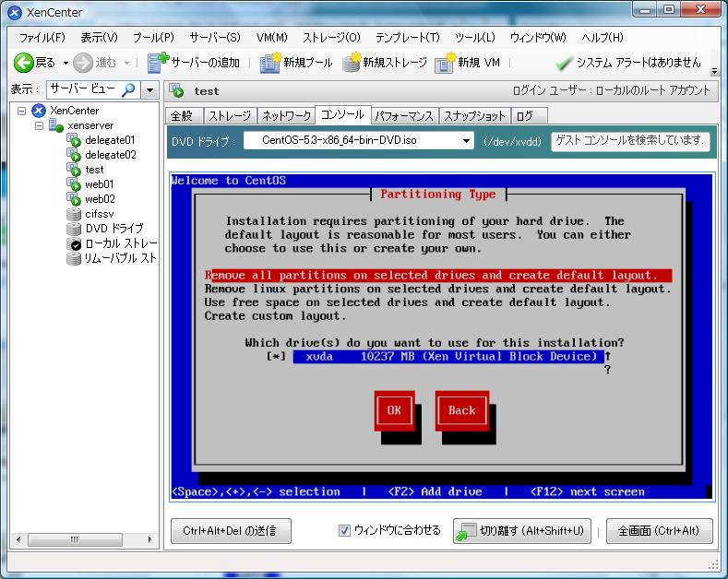
Task: Select the xvda 10237 MB drive row
Action: [448, 356]
